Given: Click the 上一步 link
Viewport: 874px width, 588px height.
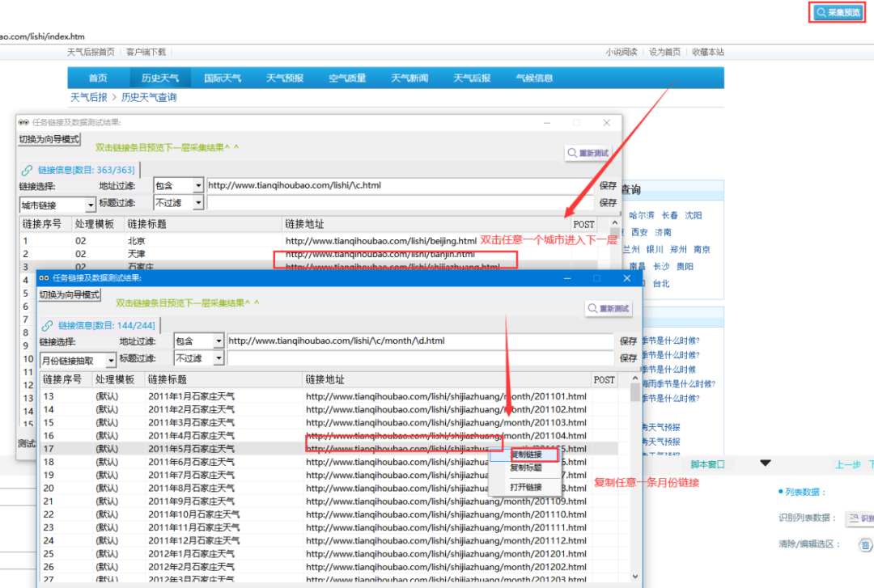Looking at the screenshot, I should 847,464.
